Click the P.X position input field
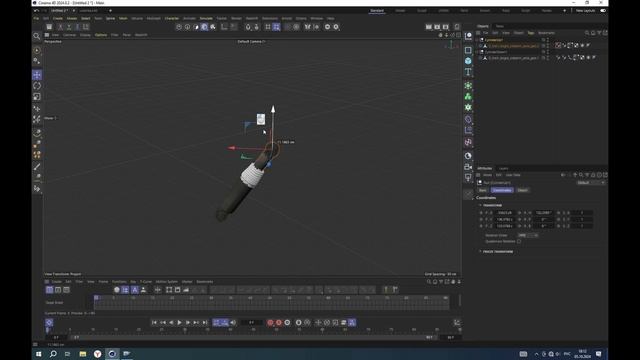Viewport: 640px width, 360px height. [504, 213]
